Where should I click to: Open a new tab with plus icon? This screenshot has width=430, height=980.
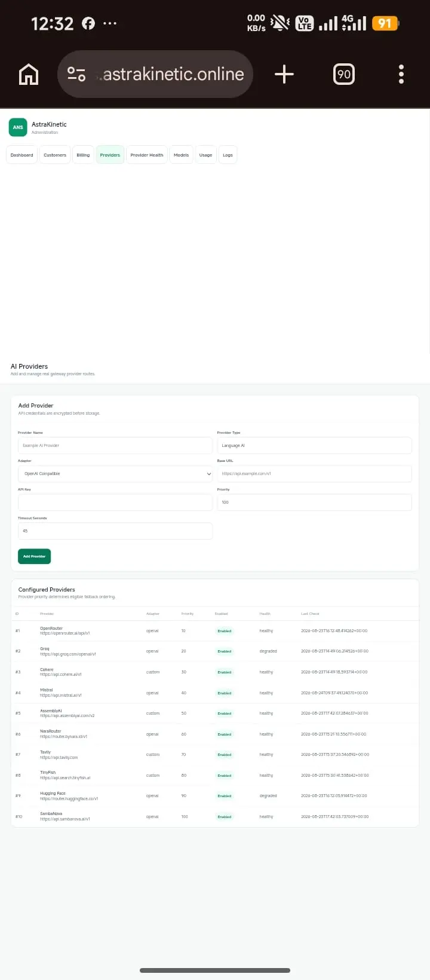point(284,74)
